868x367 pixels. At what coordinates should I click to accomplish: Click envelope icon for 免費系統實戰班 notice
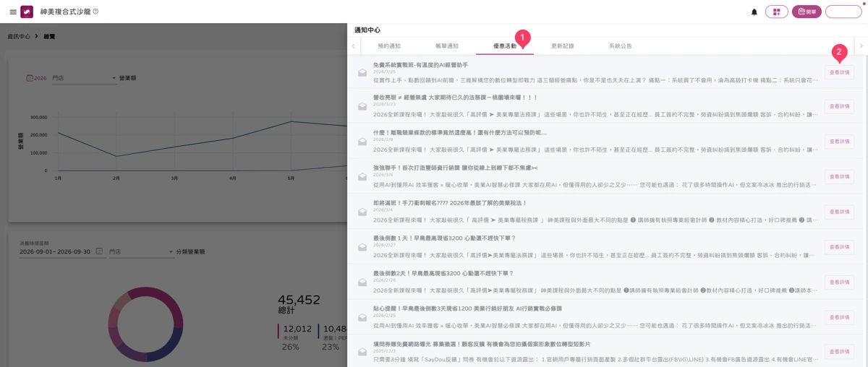(362, 72)
